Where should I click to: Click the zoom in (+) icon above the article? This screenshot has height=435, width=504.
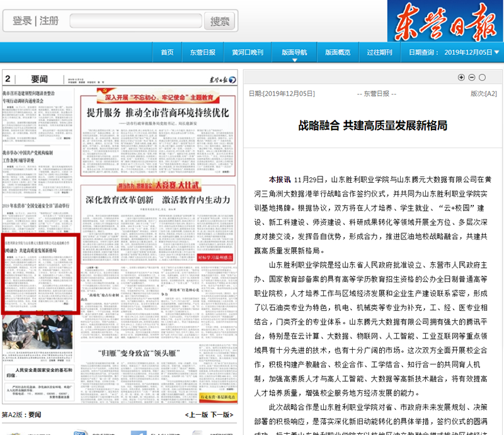[461, 77]
